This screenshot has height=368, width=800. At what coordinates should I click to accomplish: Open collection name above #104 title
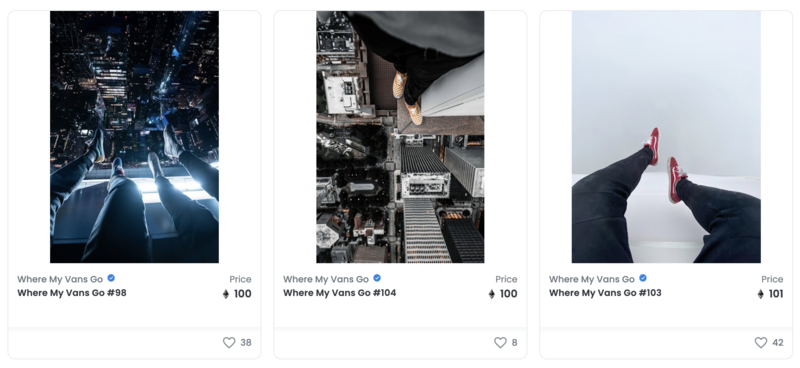[326, 279]
